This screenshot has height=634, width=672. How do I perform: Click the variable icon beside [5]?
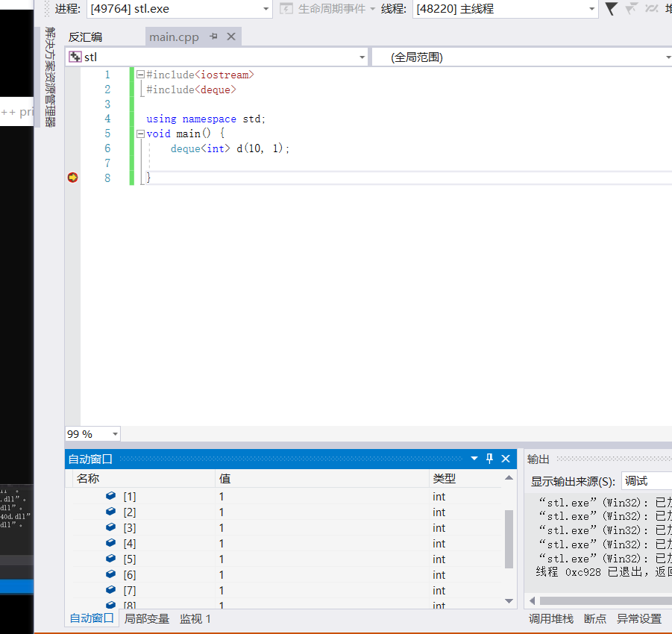(110, 558)
